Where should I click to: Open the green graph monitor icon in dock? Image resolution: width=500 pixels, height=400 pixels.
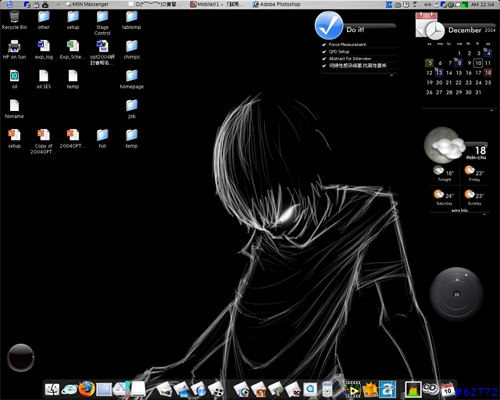413,389
